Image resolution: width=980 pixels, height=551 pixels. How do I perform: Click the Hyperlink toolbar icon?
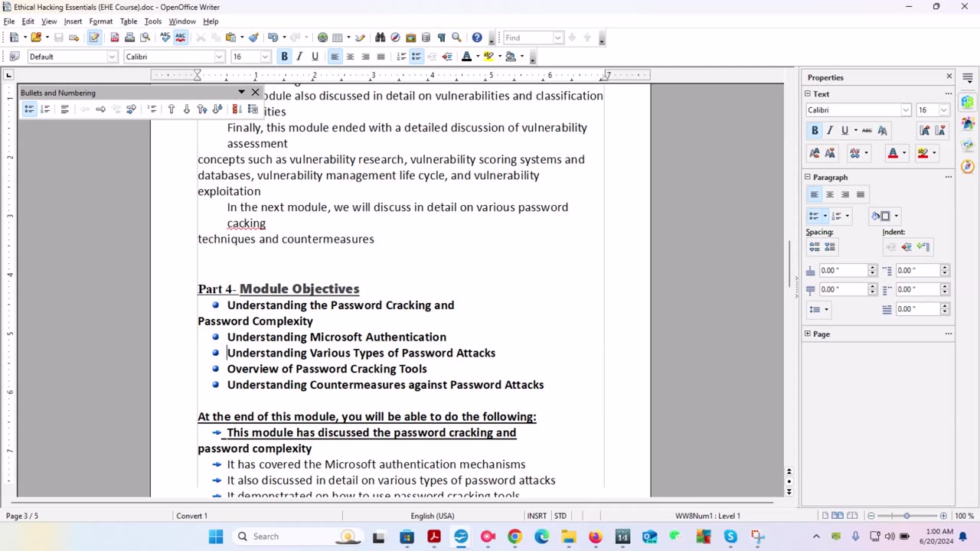[322, 37]
